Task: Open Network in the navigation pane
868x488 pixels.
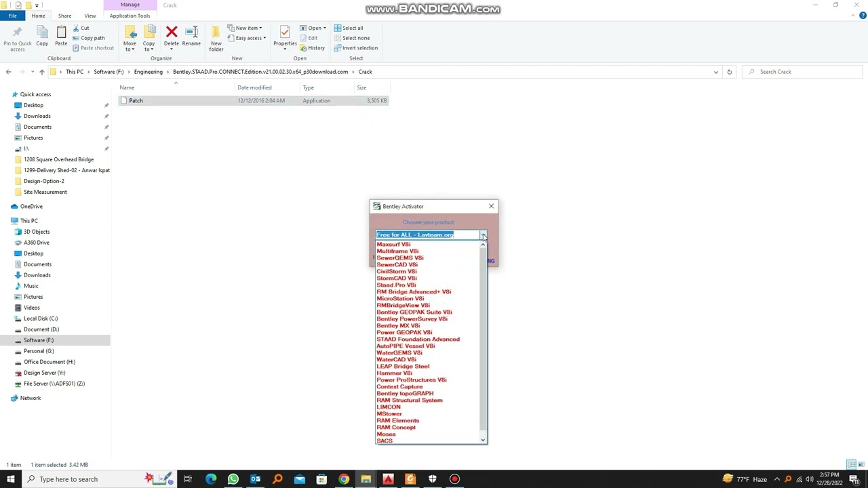Action: point(30,399)
